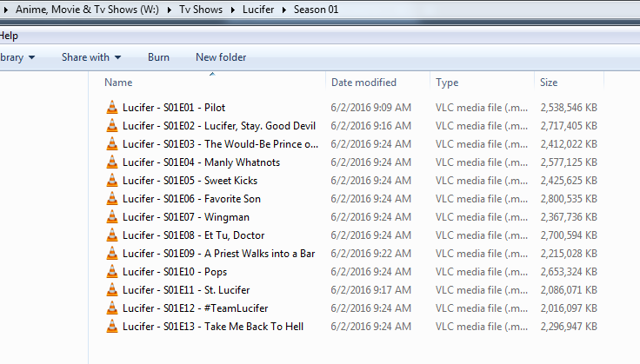Click VLC icon for S01E09 A Priest Walks into a Bar

112,254
